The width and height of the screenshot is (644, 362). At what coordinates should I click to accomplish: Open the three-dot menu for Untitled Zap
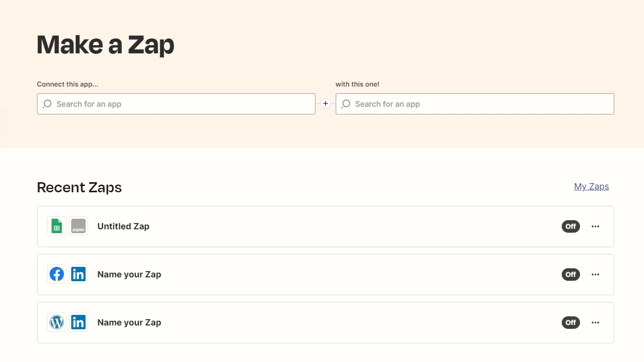point(595,226)
